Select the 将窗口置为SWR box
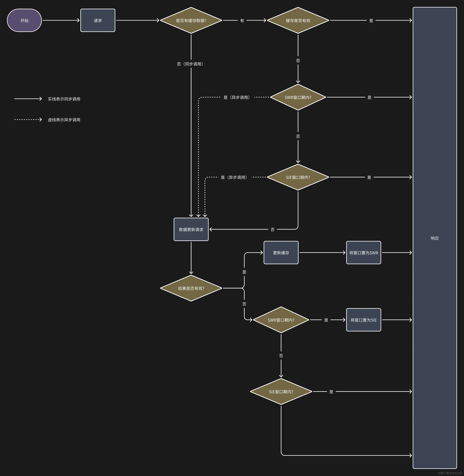 pyautogui.click(x=363, y=253)
